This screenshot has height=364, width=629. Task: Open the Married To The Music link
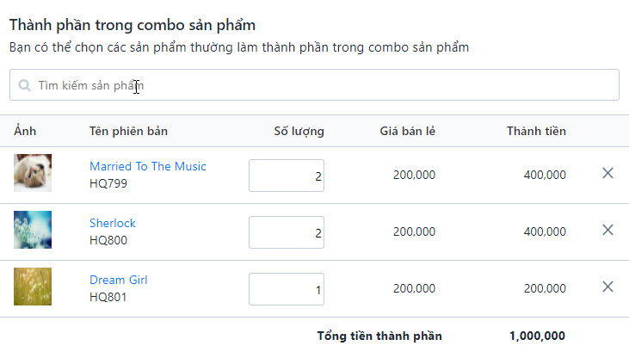[148, 166]
